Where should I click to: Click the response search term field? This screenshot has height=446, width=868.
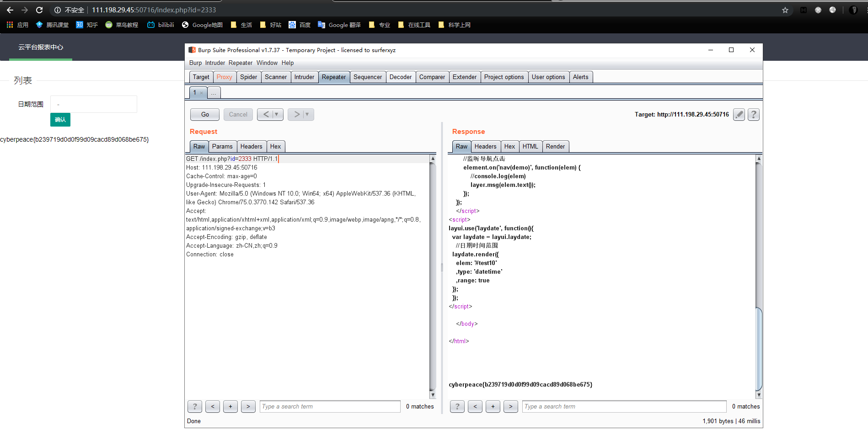624,406
